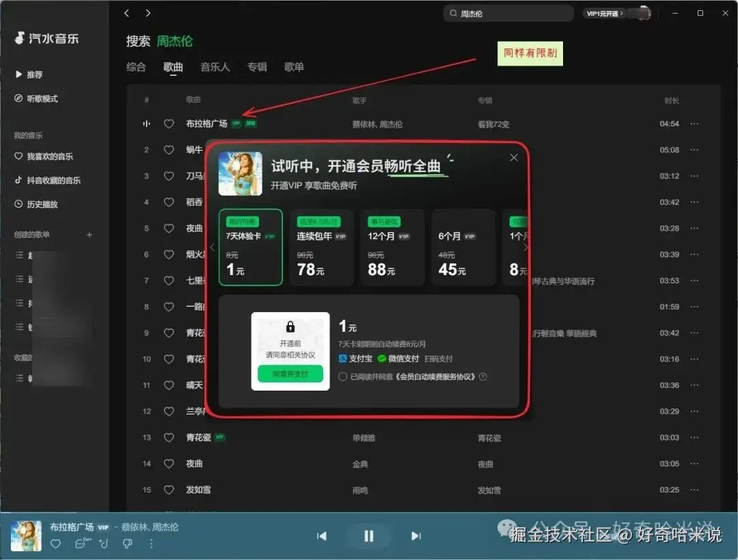Click the green 同意并支付 button
Viewport: 738px width, 560px height.
coord(290,374)
